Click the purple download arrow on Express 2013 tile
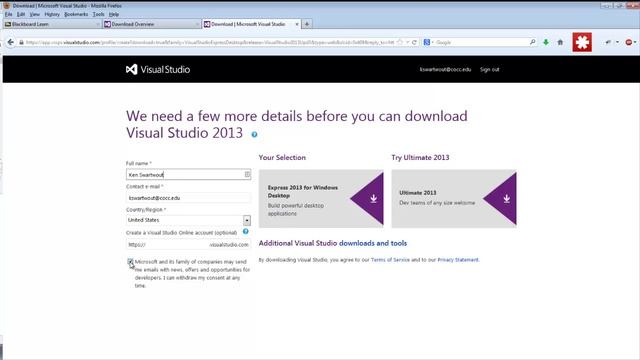This screenshot has width=640, height=360. click(x=373, y=199)
